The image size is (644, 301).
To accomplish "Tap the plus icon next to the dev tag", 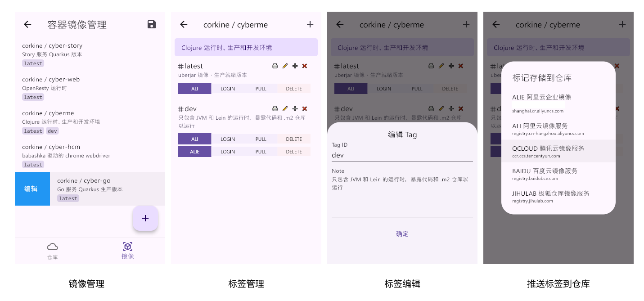I will coord(295,108).
